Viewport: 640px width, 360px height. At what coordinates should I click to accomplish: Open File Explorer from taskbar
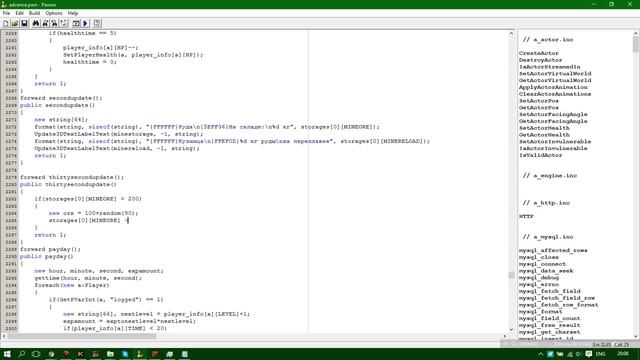coord(110,354)
